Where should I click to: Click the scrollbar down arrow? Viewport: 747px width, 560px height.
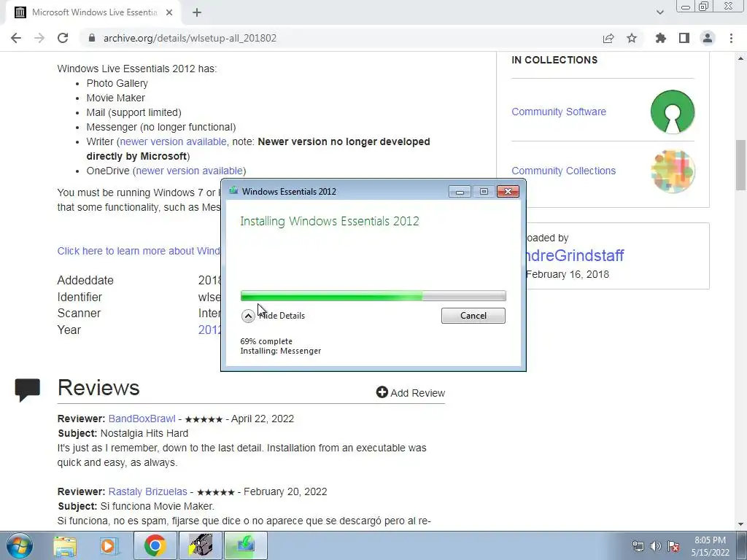(x=741, y=524)
